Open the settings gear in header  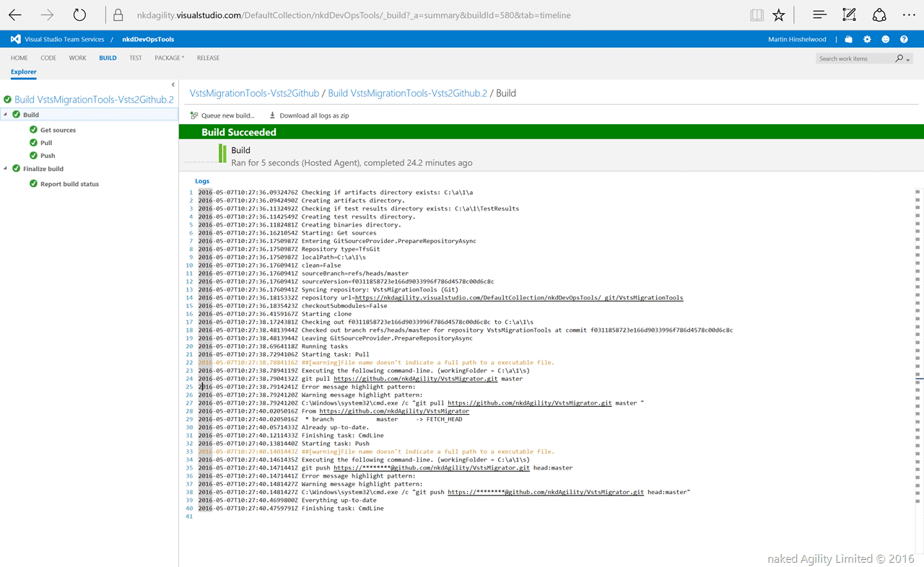pyautogui.click(x=867, y=40)
